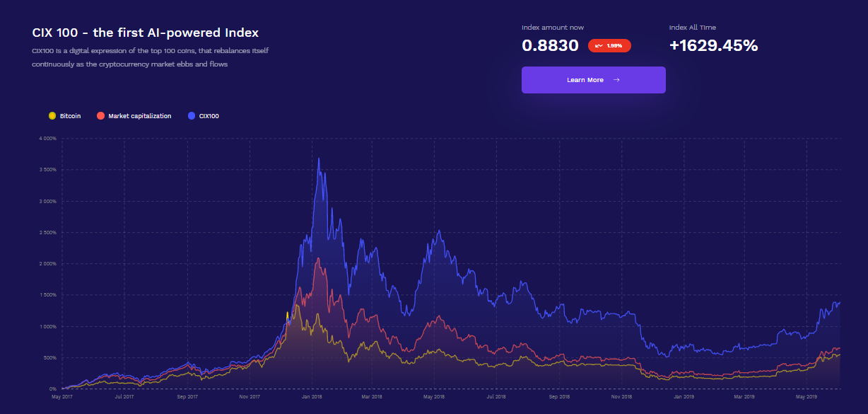Click the Jul 2018 x-axis label
Viewport: 868px width, 414px height.
coord(496,397)
